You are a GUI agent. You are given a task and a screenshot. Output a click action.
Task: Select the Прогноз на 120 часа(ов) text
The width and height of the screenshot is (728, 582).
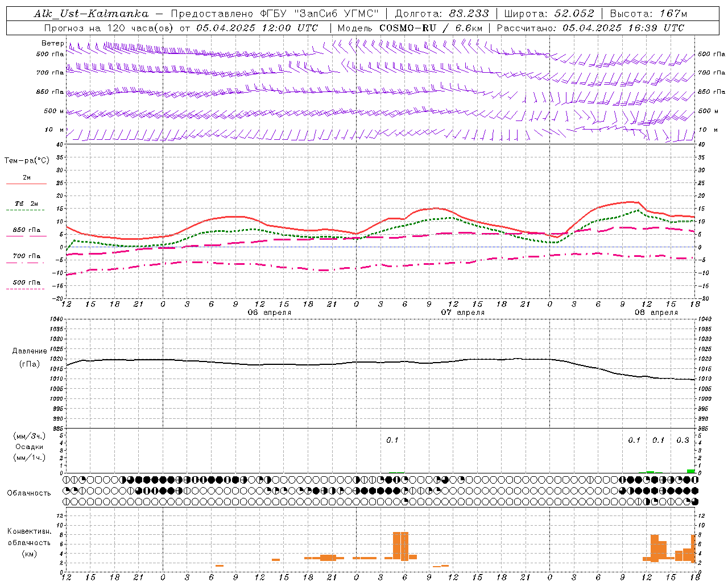(x=109, y=28)
